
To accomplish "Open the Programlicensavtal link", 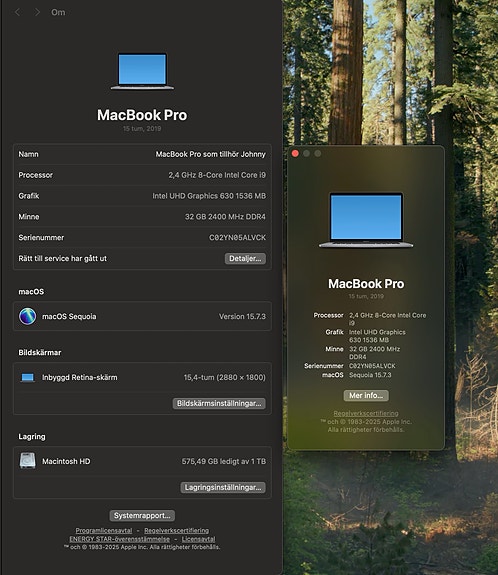I will click(104, 531).
